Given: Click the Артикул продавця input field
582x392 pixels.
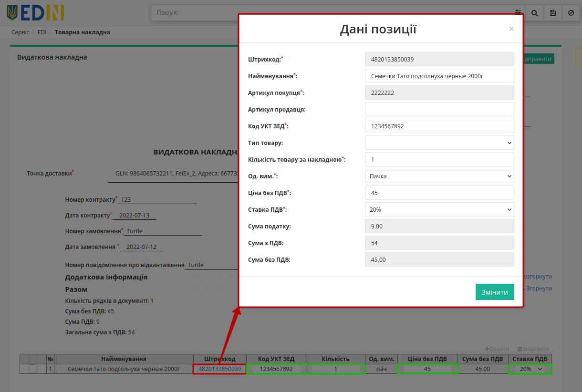Looking at the screenshot, I should [439, 109].
